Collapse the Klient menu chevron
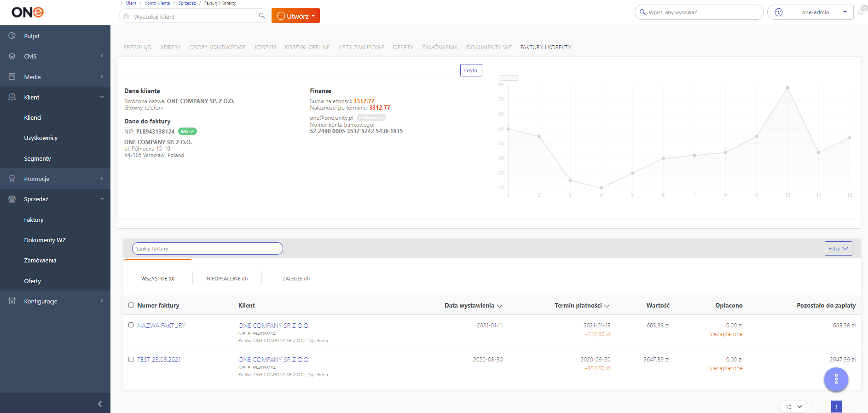The height and width of the screenshot is (413, 868). click(102, 97)
